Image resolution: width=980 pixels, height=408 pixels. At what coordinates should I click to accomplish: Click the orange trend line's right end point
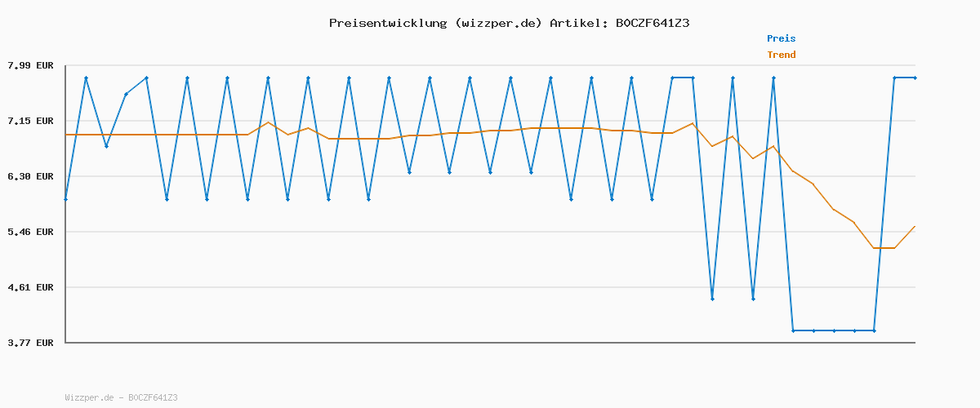pos(915,226)
